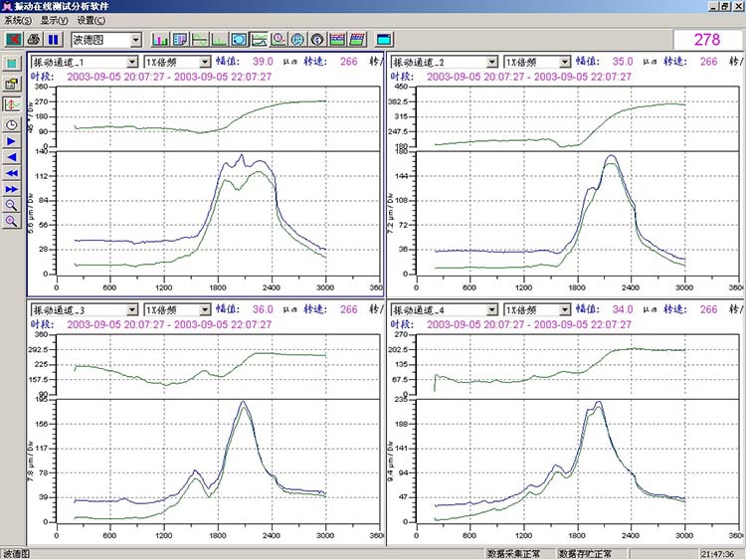This screenshot has width=746, height=560.
Task: Click the blue play forward arrow
Action: [x=12, y=141]
